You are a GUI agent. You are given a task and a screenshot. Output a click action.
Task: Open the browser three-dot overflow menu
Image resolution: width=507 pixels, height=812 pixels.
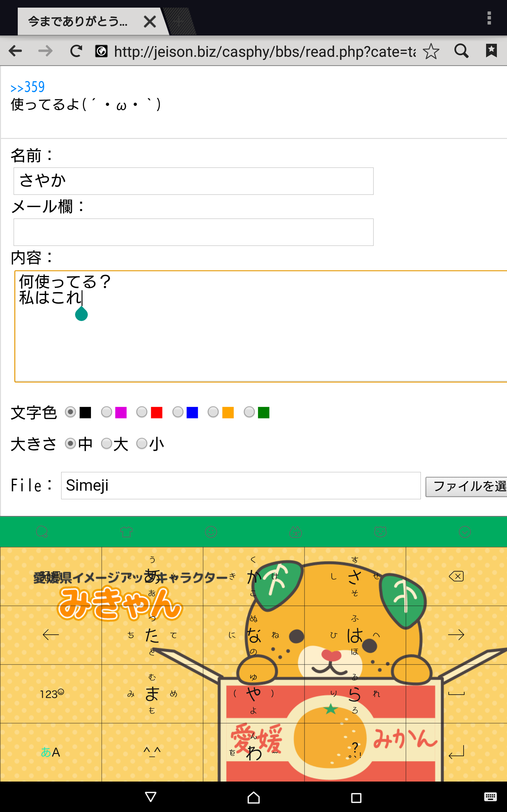[x=489, y=18]
